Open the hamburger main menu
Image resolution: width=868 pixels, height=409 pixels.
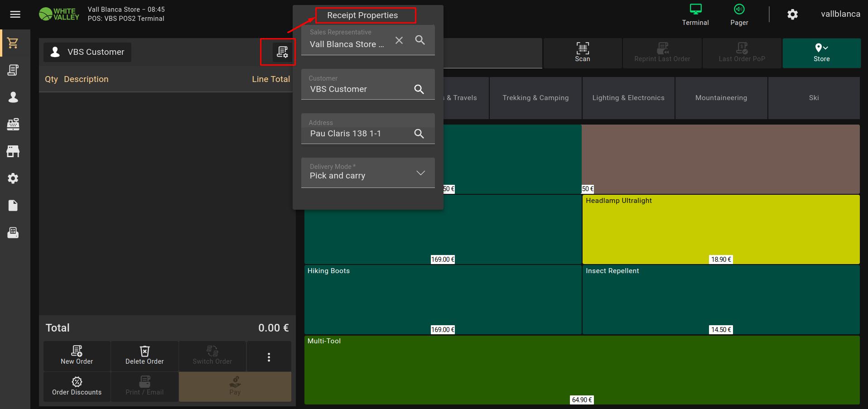[15, 14]
